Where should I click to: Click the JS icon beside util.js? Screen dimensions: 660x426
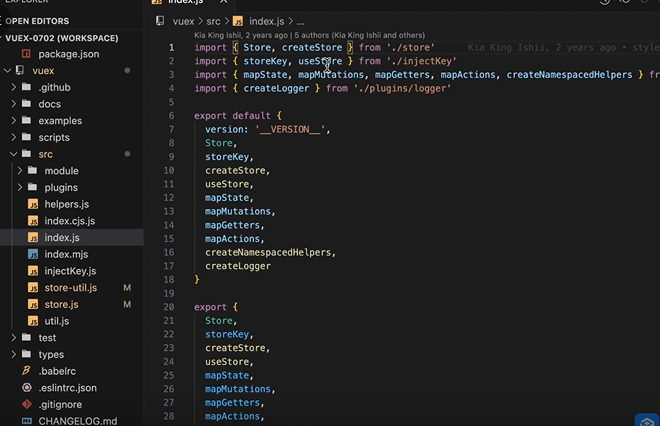(x=33, y=321)
